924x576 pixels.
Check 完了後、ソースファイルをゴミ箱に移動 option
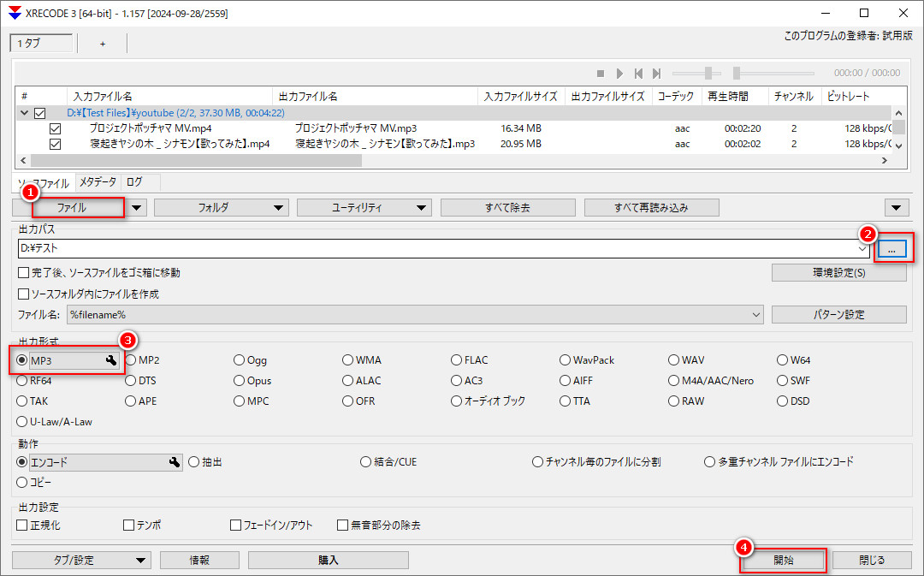[21, 271]
